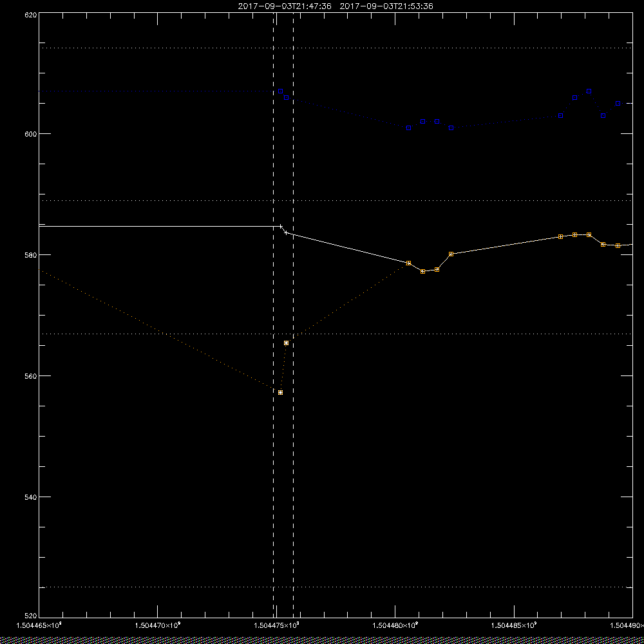Select the rightmost blue square data marker
Viewport: 644px width, 644px height.
click(618, 104)
